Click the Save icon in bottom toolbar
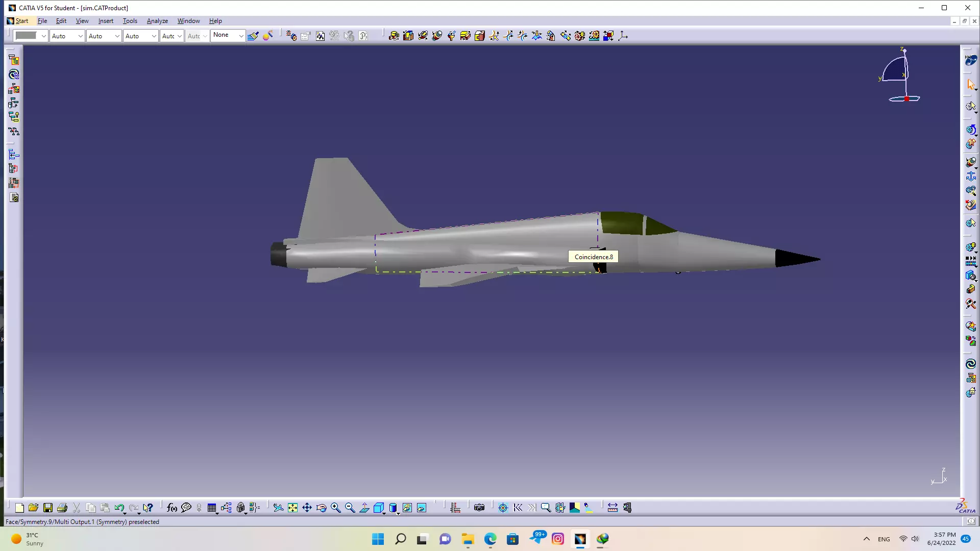The width and height of the screenshot is (980, 551). [47, 508]
